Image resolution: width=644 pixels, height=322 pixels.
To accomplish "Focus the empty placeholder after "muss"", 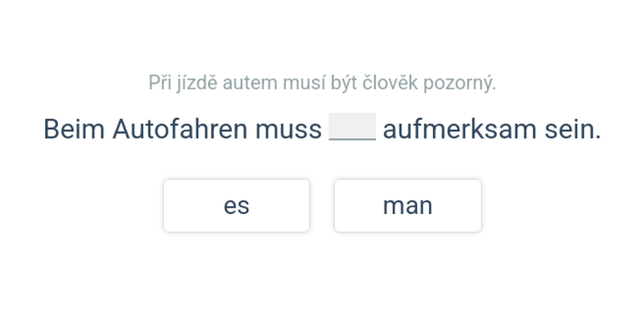I will (353, 128).
